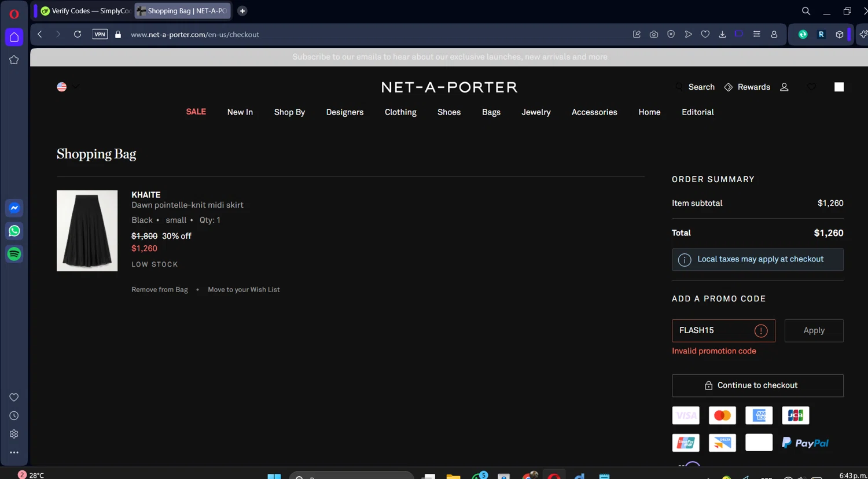Move skirt to your Wish List
868x479 pixels.
pyautogui.click(x=244, y=290)
